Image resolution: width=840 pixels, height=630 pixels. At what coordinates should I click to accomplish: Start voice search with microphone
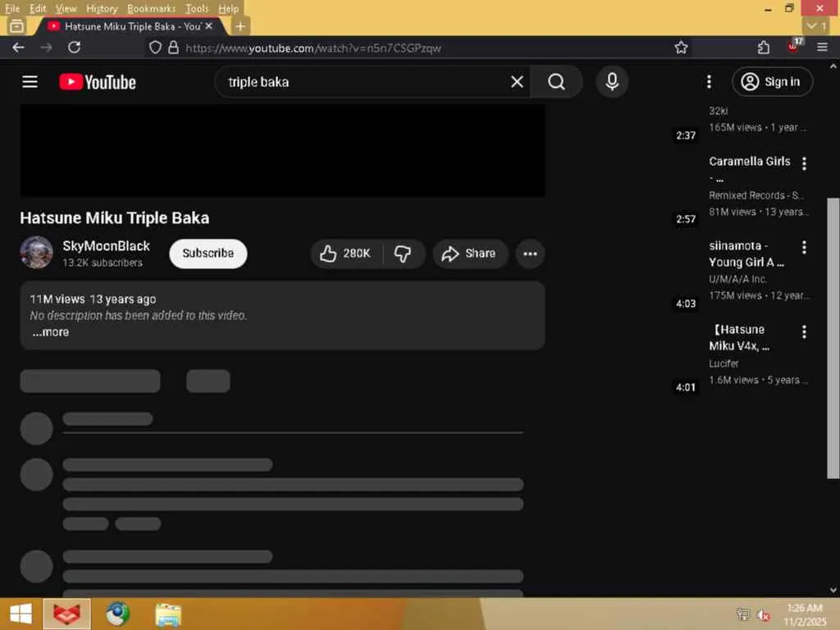point(612,82)
